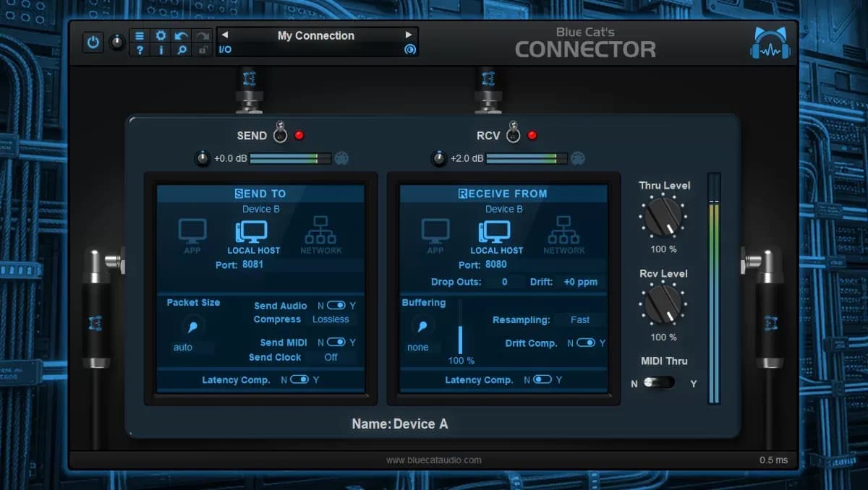
Task: Open the help question mark icon
Action: pyautogui.click(x=140, y=49)
